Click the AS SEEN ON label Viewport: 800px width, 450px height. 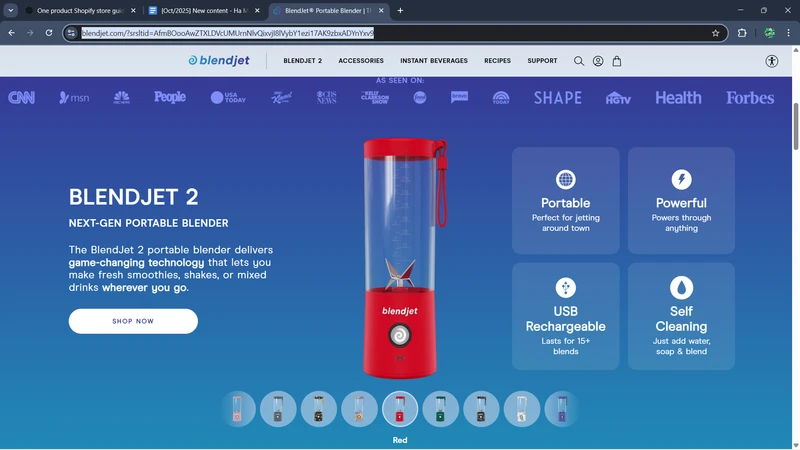coord(400,80)
